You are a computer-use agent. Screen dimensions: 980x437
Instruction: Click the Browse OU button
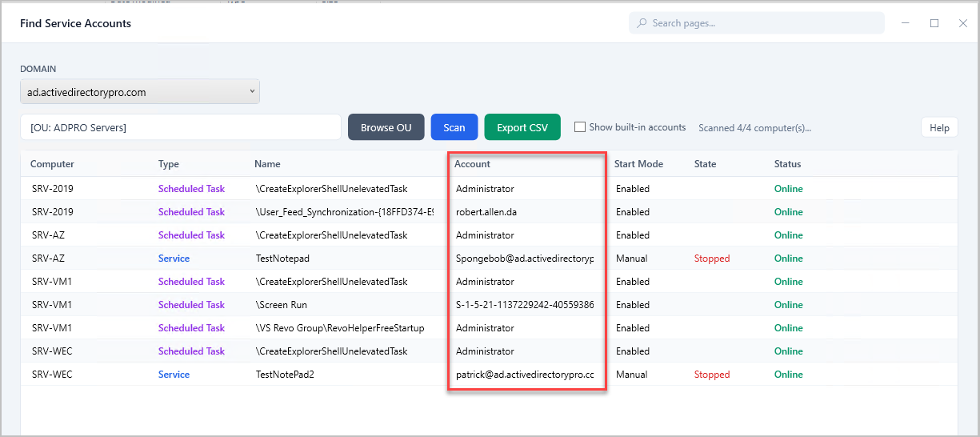386,128
